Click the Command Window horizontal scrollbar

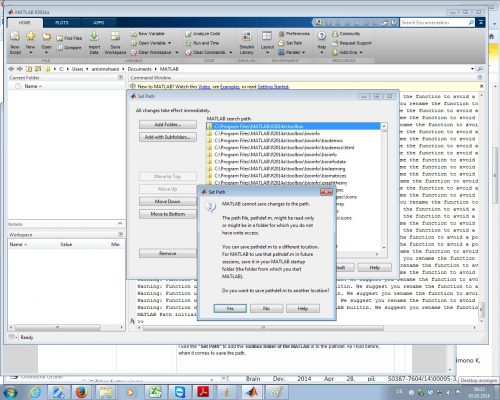coord(263,328)
